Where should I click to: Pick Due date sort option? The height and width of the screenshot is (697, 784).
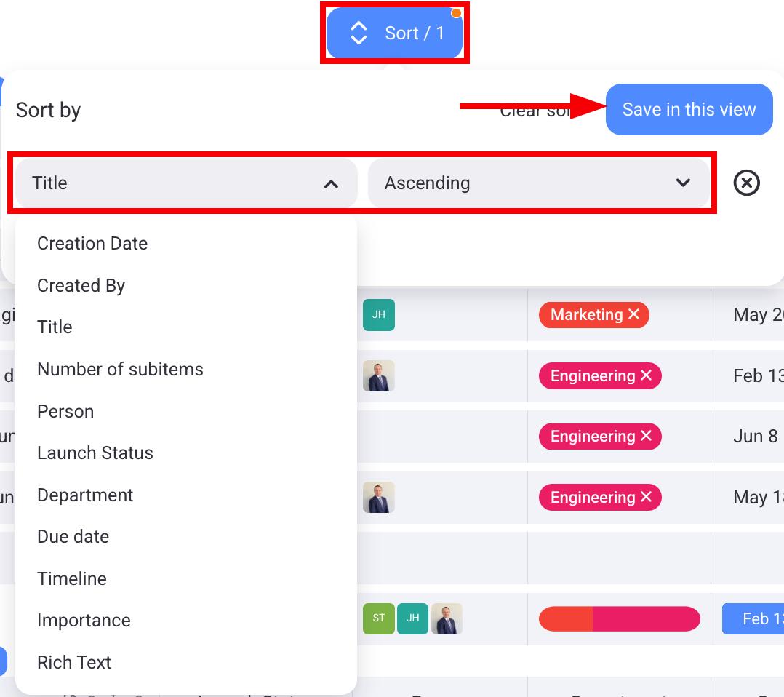tap(73, 537)
